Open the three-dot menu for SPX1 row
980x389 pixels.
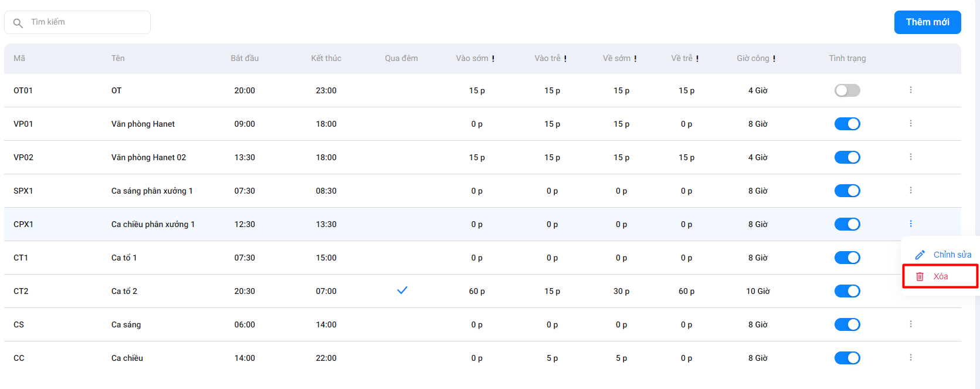[910, 190]
